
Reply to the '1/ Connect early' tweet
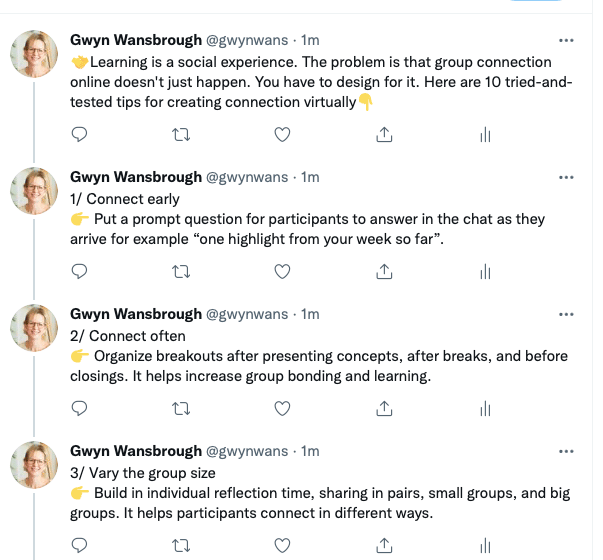[x=81, y=271]
